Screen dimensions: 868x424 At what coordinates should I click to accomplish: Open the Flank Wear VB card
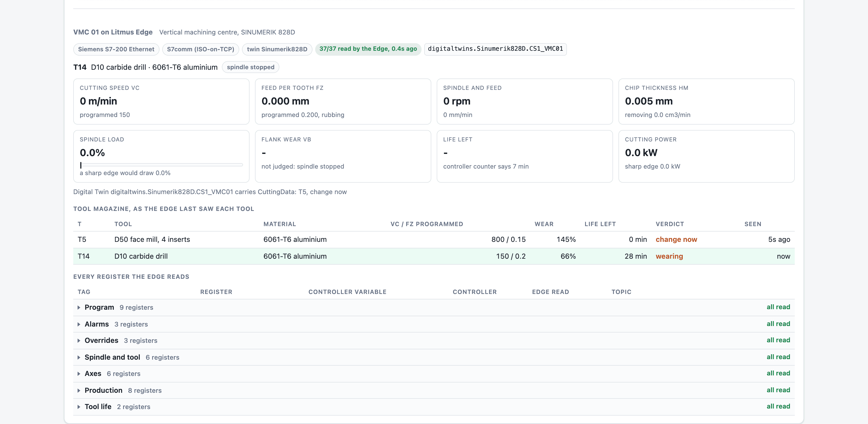[x=343, y=157]
